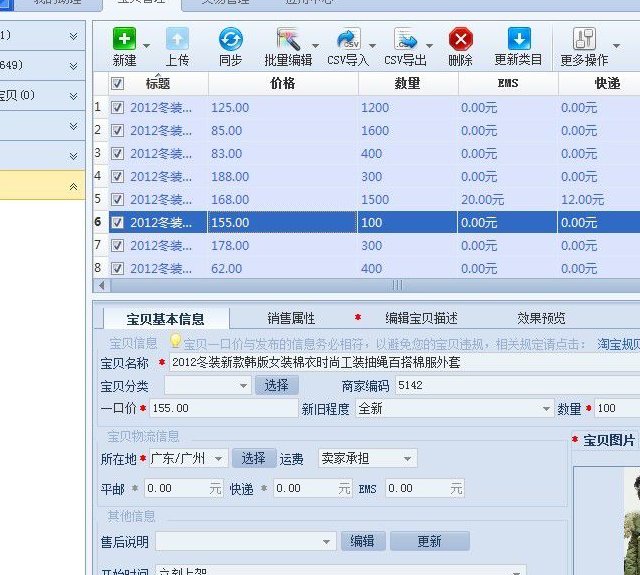Click the 20.00元 EMS cell
This screenshot has height=575, width=640.
[x=508, y=200]
